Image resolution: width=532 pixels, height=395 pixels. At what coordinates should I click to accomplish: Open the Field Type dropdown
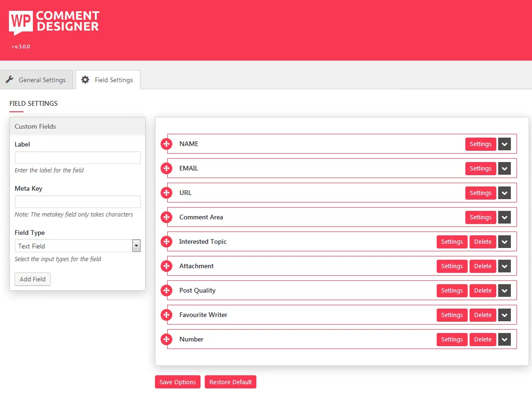pos(136,246)
